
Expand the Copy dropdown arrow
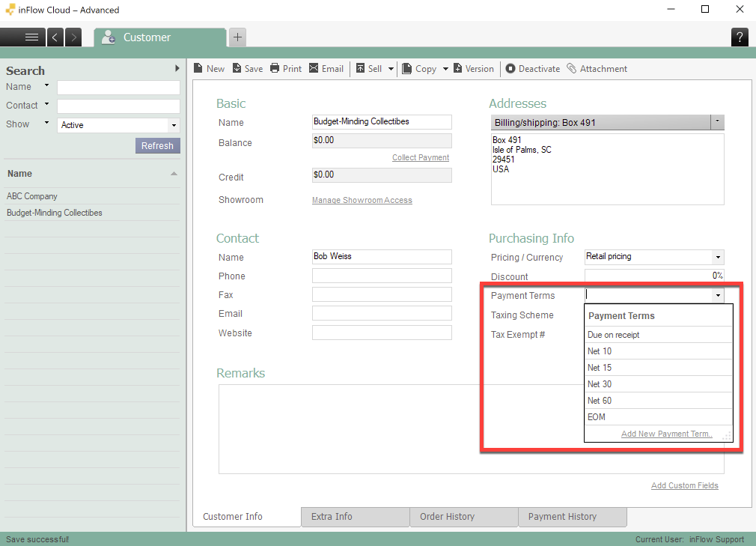[x=445, y=69]
